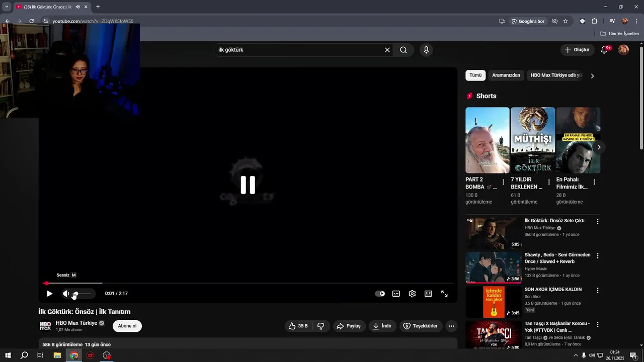
Task: Select the HBO Max Türkiye filter chip
Action: (555, 75)
